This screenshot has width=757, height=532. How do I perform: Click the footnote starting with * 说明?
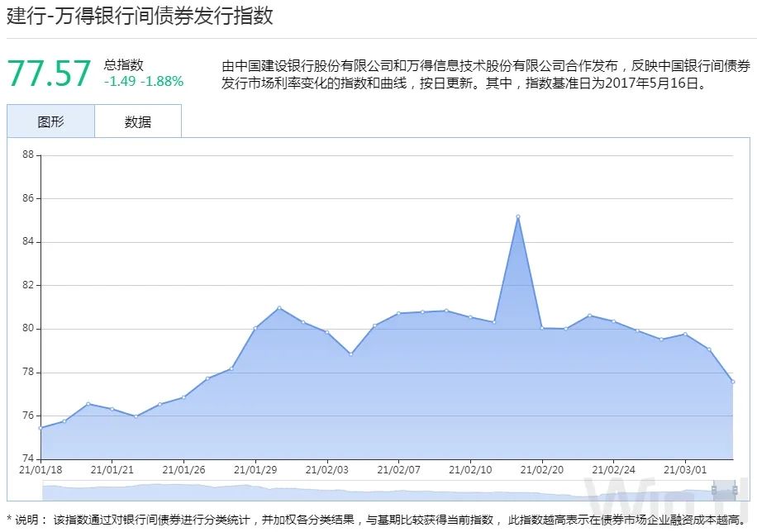click(x=378, y=520)
